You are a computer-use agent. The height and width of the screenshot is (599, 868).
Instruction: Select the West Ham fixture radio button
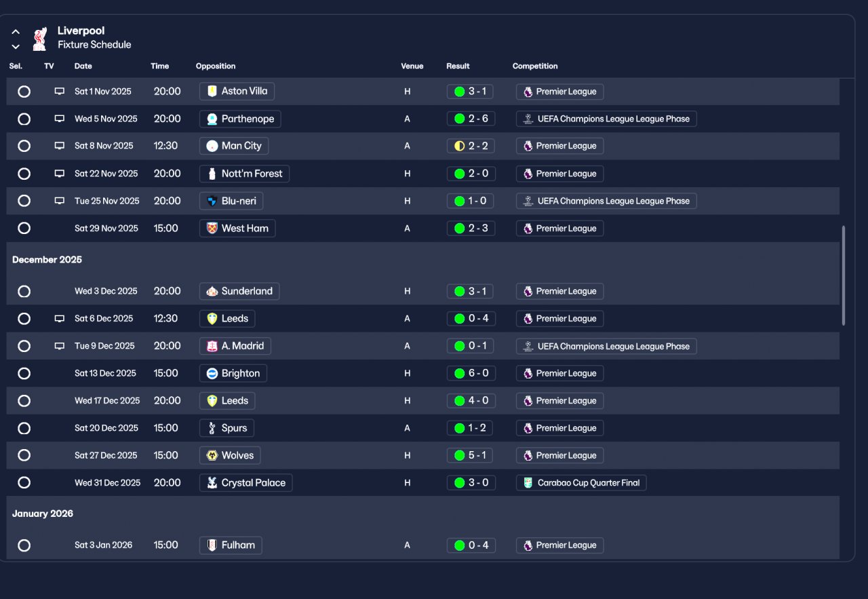pyautogui.click(x=24, y=229)
